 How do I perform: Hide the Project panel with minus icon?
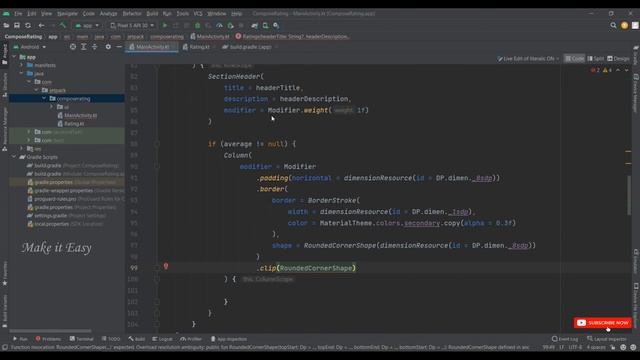tap(119, 47)
